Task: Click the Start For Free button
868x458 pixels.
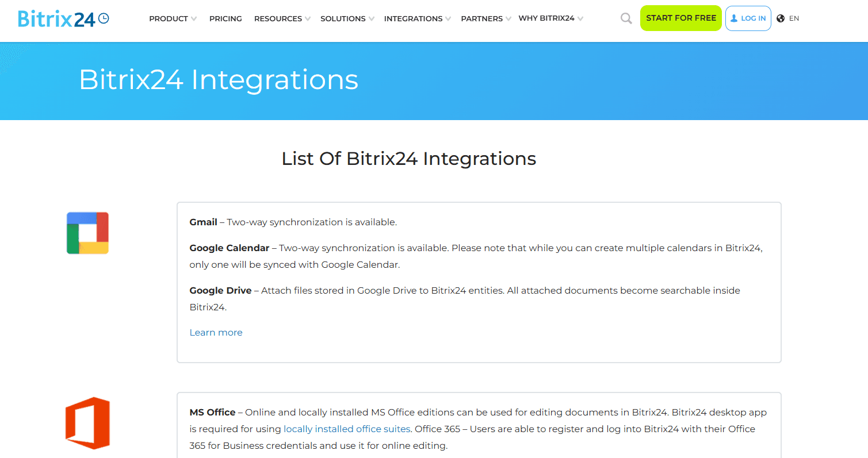Action: [681, 18]
